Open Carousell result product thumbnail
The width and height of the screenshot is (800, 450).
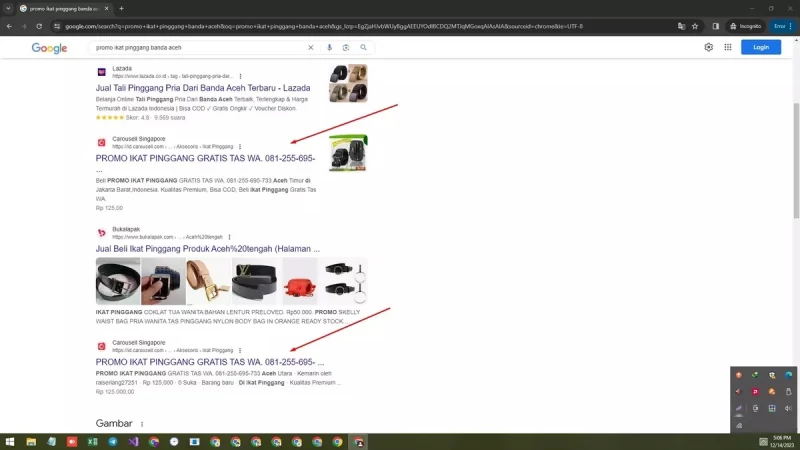tap(348, 153)
